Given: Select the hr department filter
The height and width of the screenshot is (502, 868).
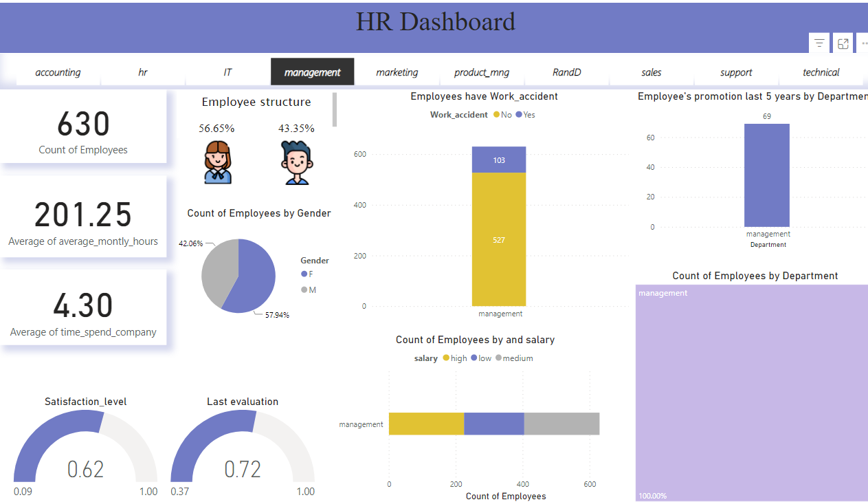Looking at the screenshot, I should (142, 72).
